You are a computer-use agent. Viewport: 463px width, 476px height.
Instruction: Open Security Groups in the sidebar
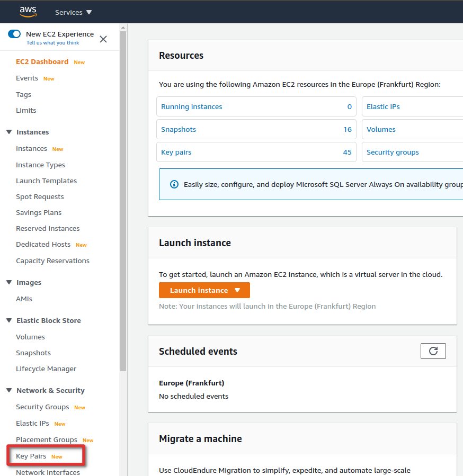tap(42, 407)
